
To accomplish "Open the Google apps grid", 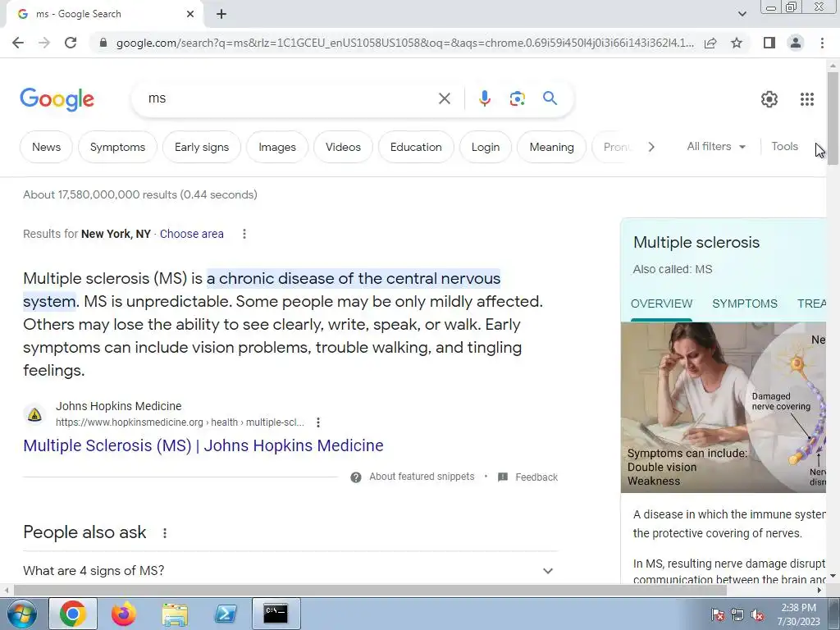I will click(x=807, y=99).
